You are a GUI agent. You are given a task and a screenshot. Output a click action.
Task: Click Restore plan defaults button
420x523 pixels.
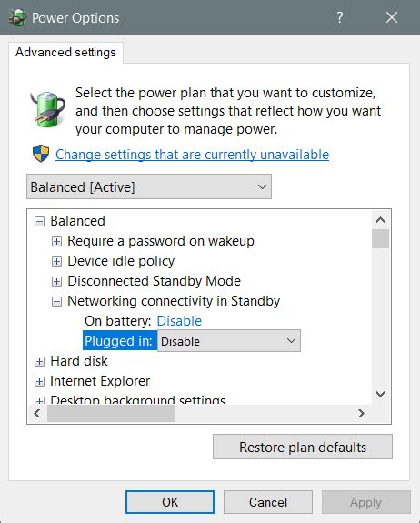[303, 447]
